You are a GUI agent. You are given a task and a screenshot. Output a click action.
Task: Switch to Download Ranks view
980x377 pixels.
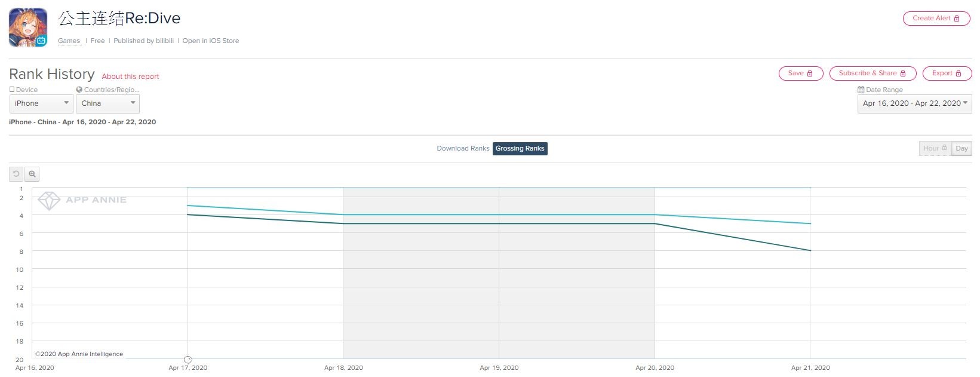pyautogui.click(x=463, y=148)
